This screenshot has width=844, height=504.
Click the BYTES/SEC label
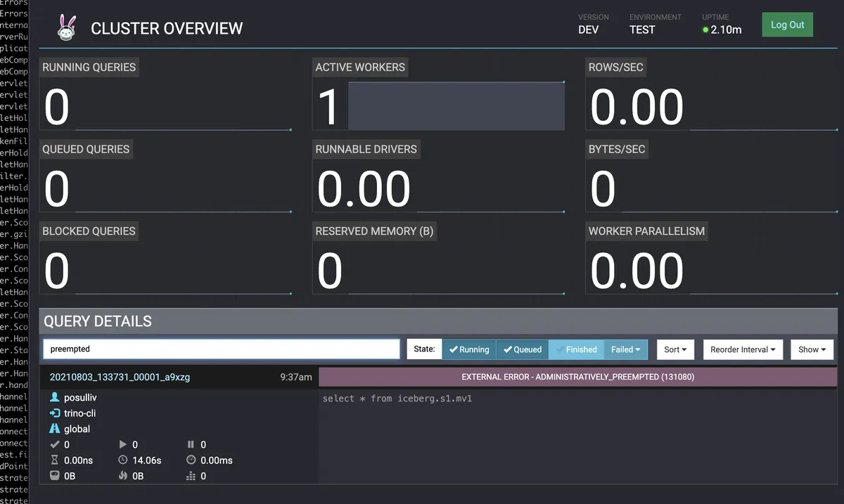(617, 149)
